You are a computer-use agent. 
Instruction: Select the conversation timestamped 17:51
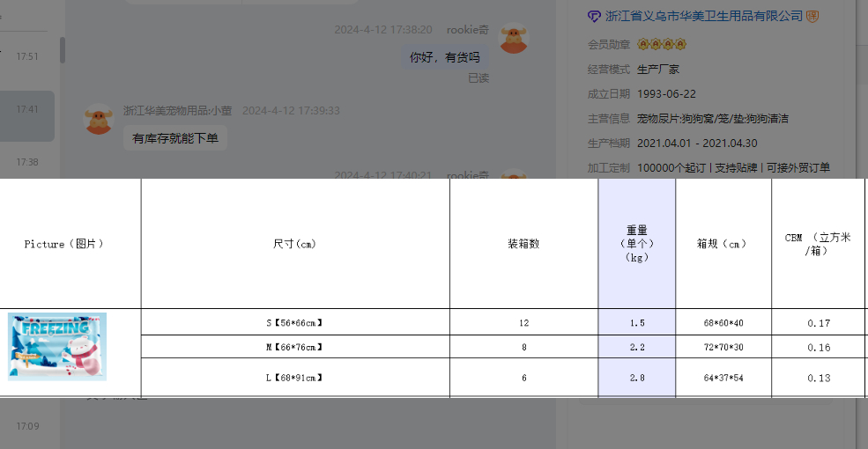pyautogui.click(x=27, y=56)
